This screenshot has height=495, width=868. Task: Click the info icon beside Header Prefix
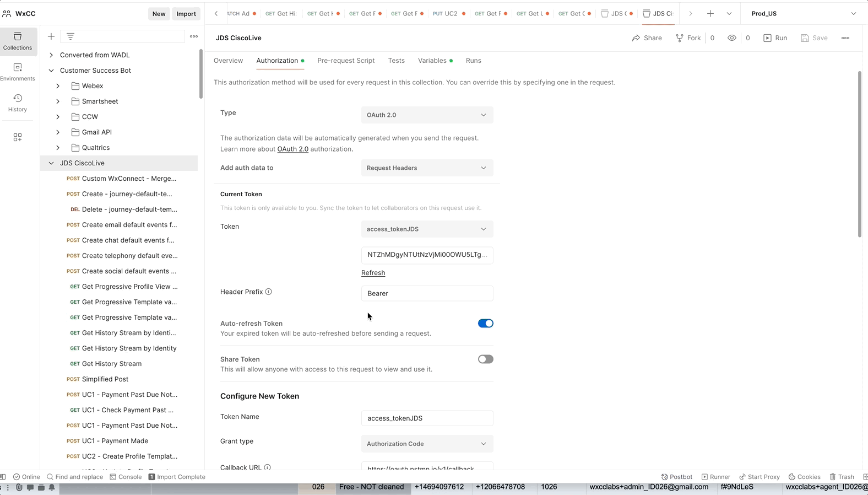click(x=269, y=292)
